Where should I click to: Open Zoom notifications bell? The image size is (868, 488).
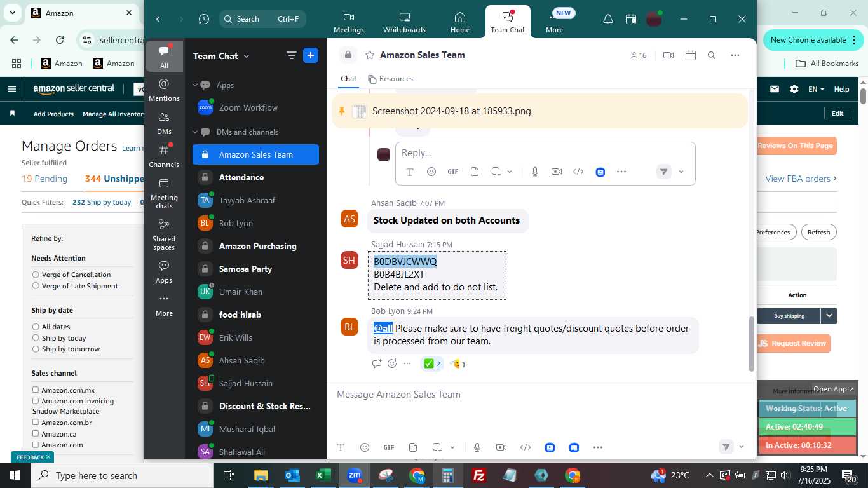(x=607, y=19)
